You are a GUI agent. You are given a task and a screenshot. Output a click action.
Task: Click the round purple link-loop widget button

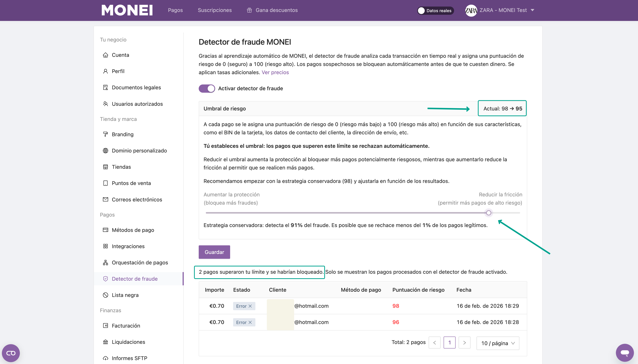[11, 353]
